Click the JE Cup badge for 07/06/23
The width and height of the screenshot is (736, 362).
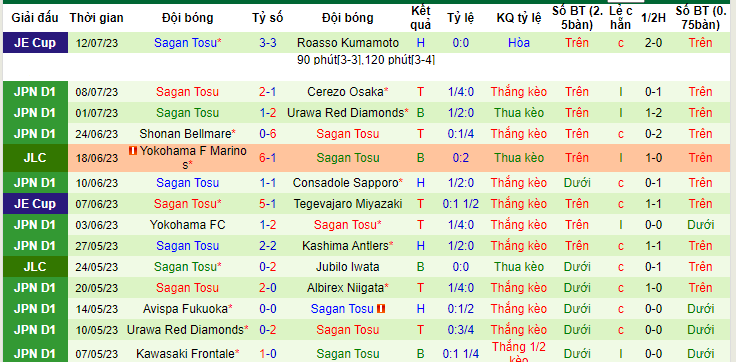(x=35, y=204)
